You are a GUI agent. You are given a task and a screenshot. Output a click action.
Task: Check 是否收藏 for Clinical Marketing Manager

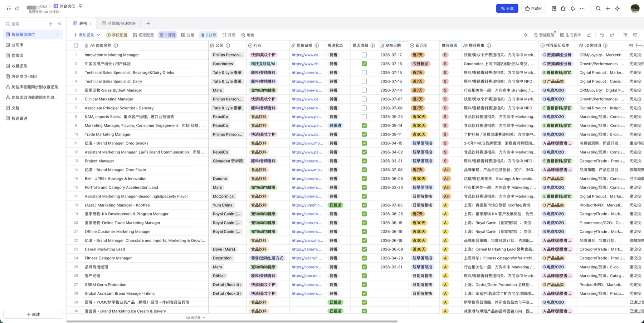pyautogui.click(x=364, y=99)
